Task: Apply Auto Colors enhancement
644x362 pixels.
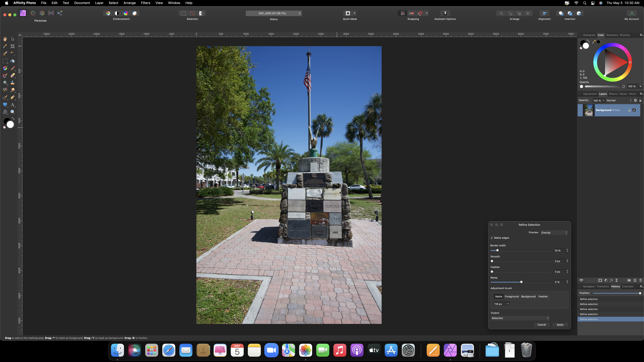Action: 126,13
